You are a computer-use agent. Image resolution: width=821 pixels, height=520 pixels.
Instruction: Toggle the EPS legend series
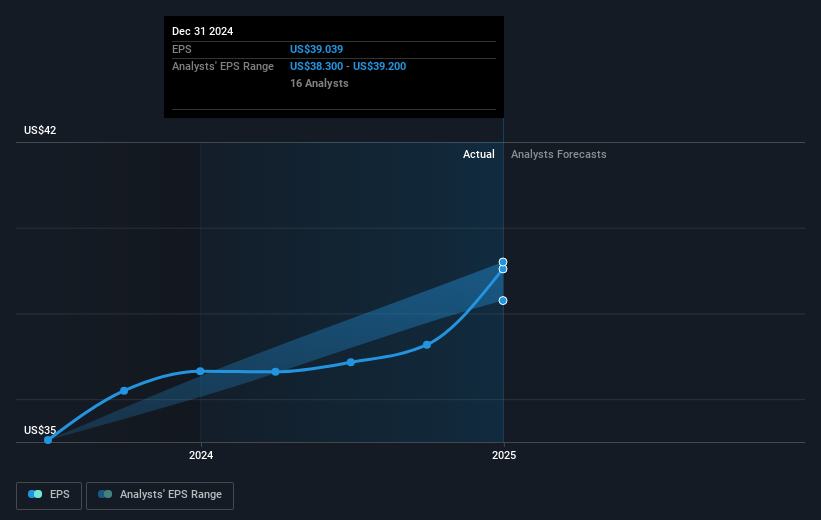[49, 495]
